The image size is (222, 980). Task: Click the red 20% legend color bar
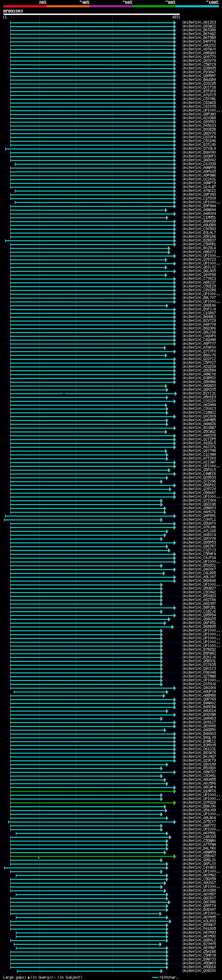click(x=25, y=7)
